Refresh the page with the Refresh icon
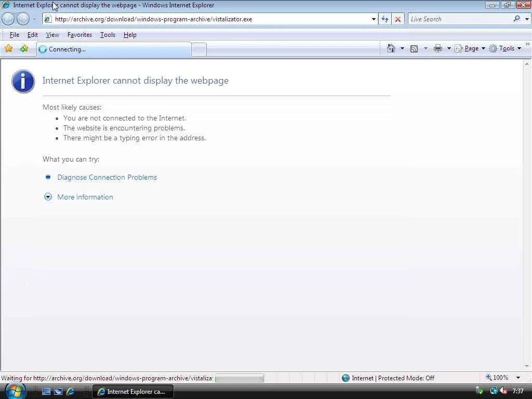532x399 pixels. point(385,19)
